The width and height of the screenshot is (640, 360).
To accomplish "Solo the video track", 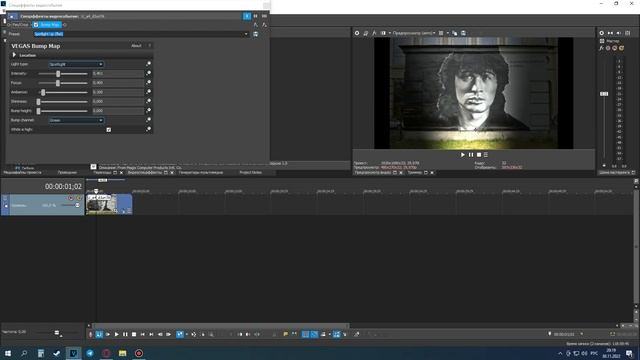I will 78,198.
